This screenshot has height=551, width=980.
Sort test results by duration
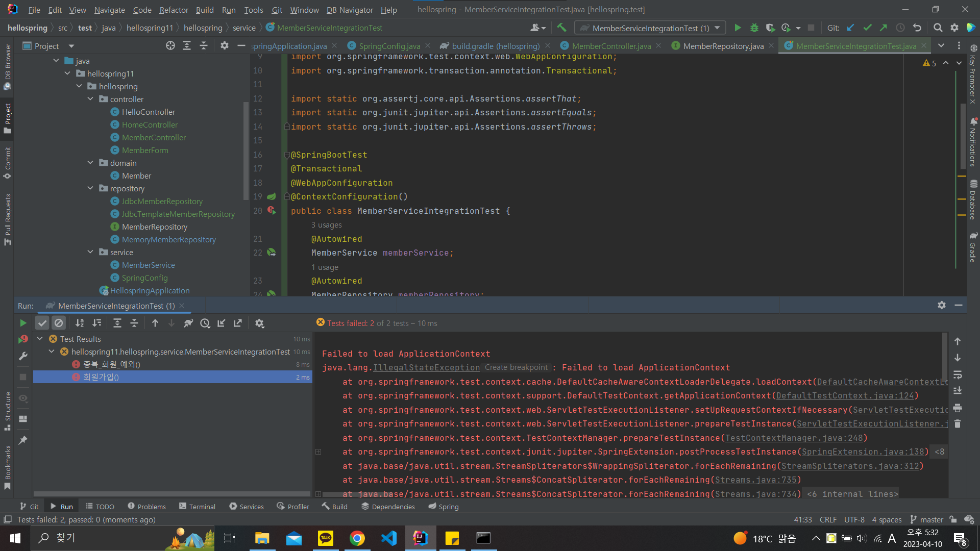coord(96,323)
